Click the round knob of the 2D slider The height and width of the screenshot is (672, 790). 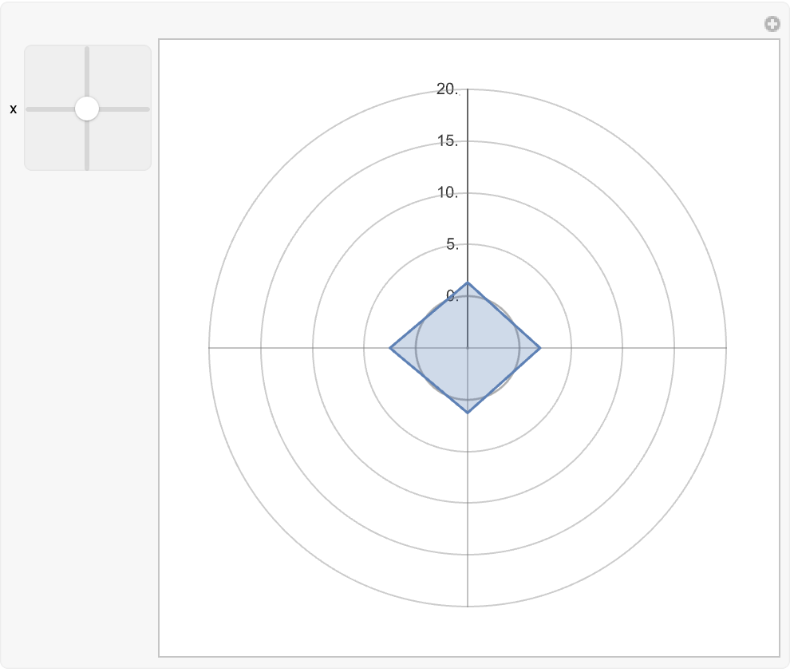tap(87, 109)
